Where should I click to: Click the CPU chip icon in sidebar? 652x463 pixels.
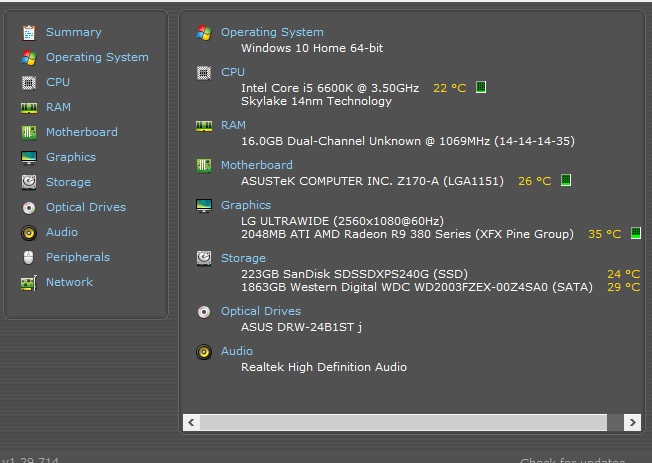[x=29, y=83]
